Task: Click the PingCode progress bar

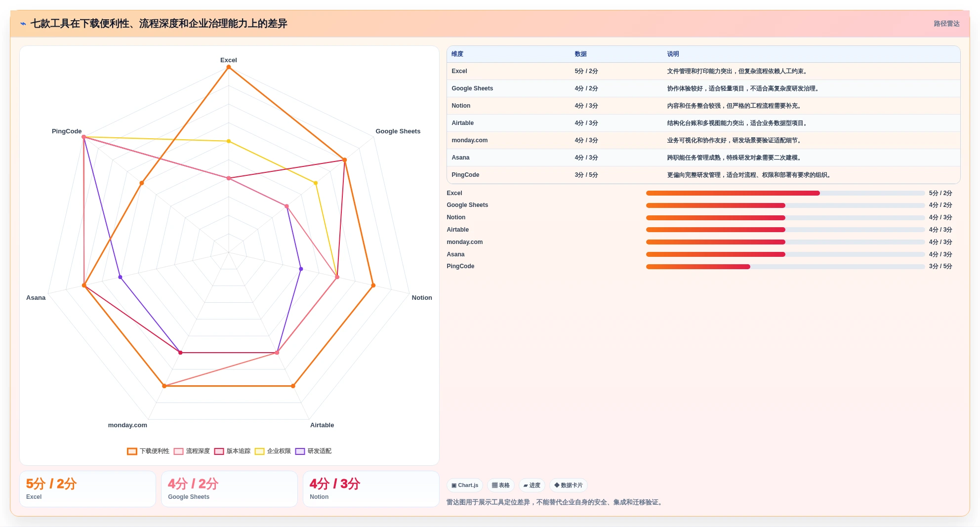Action: (x=785, y=267)
